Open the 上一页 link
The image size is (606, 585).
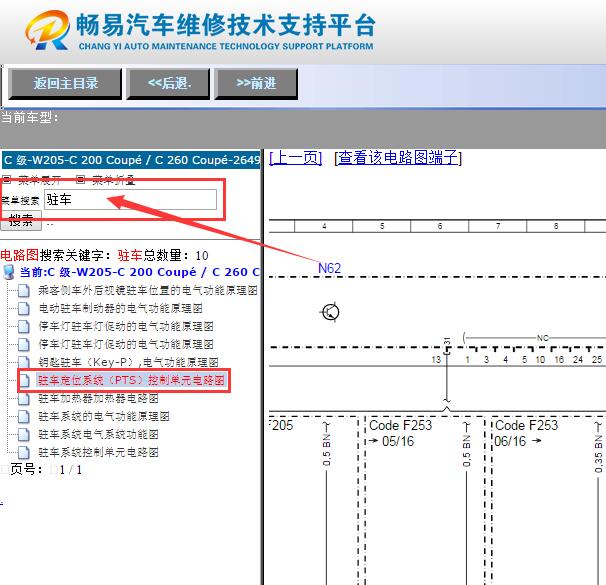pos(295,158)
